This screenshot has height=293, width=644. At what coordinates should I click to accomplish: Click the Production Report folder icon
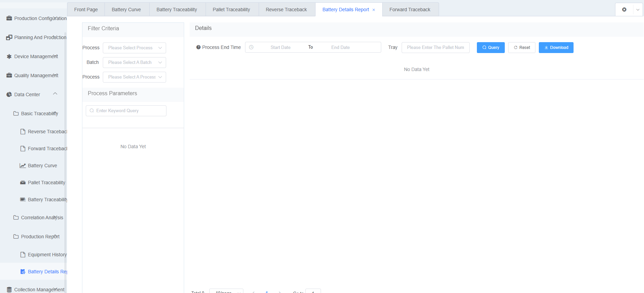[16, 237]
